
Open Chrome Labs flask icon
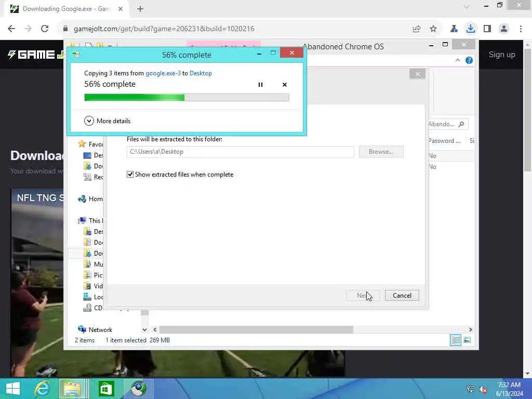coord(454,29)
